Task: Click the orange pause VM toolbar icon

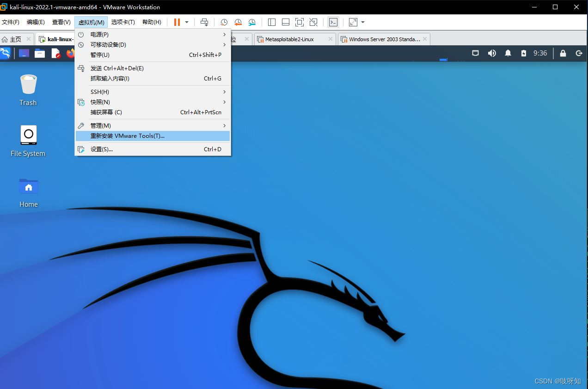Action: 177,22
